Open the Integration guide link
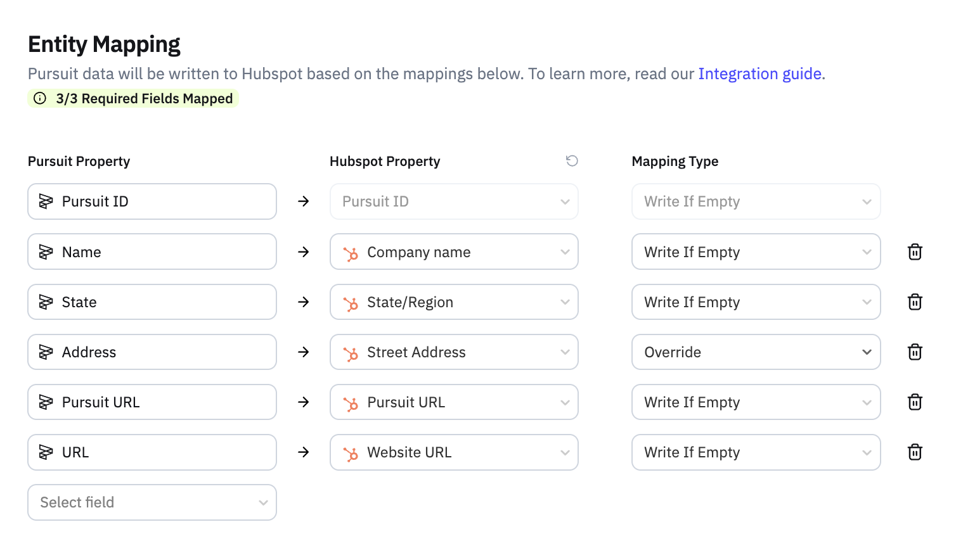 tap(759, 73)
